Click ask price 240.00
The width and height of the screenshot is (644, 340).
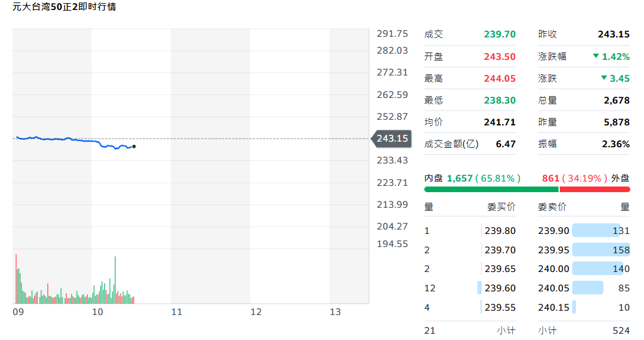click(554, 268)
